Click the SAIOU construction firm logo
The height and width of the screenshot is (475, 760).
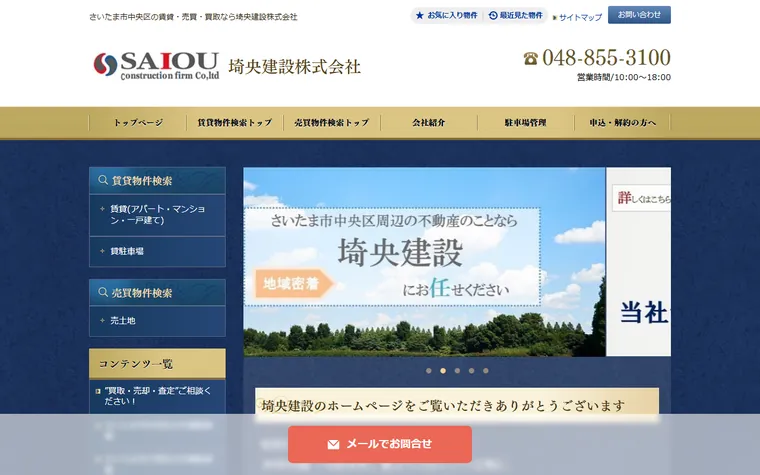click(x=156, y=65)
